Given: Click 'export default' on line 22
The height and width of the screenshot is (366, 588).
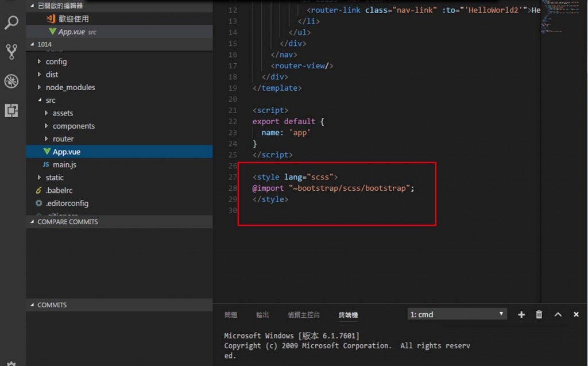Looking at the screenshot, I should [284, 121].
